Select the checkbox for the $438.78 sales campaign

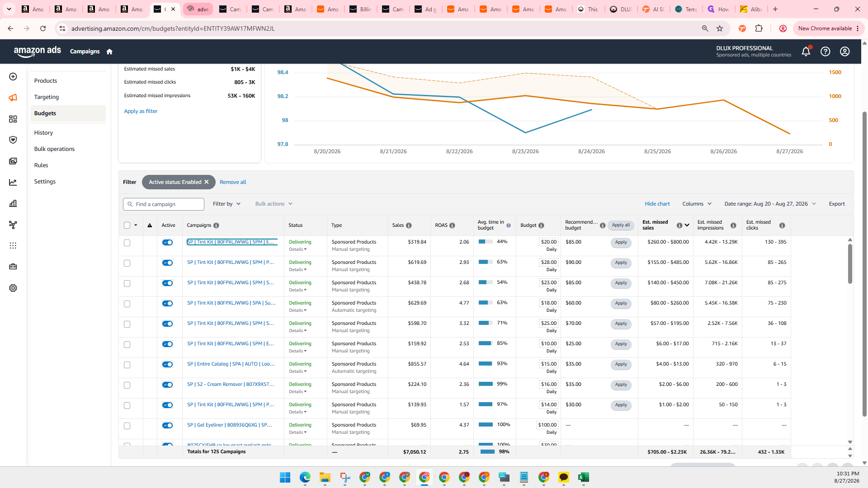click(127, 284)
